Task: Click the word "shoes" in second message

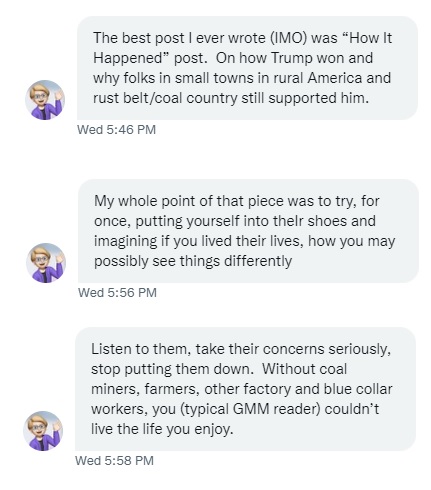Action: [x=327, y=221]
